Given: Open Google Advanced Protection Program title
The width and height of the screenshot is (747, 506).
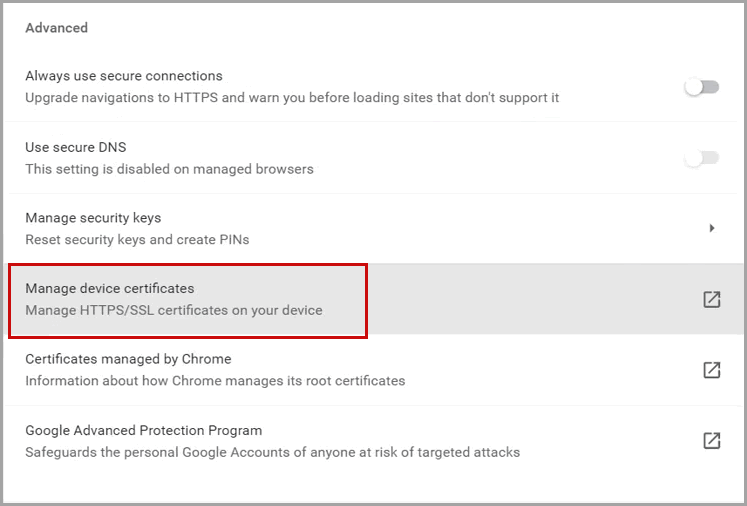Looking at the screenshot, I should point(143,430).
